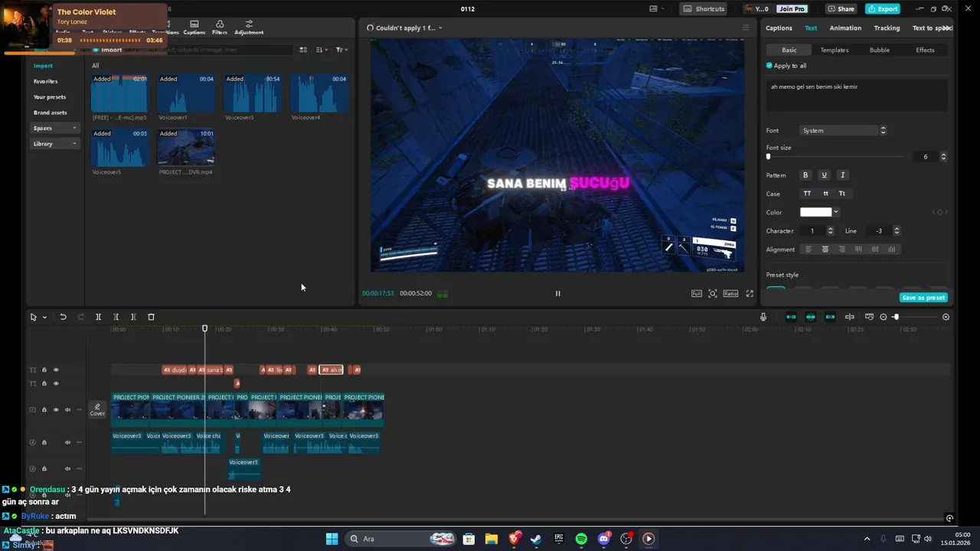Open Adjustment panel in top toolbar
Image resolution: width=980 pixels, height=551 pixels.
249,28
